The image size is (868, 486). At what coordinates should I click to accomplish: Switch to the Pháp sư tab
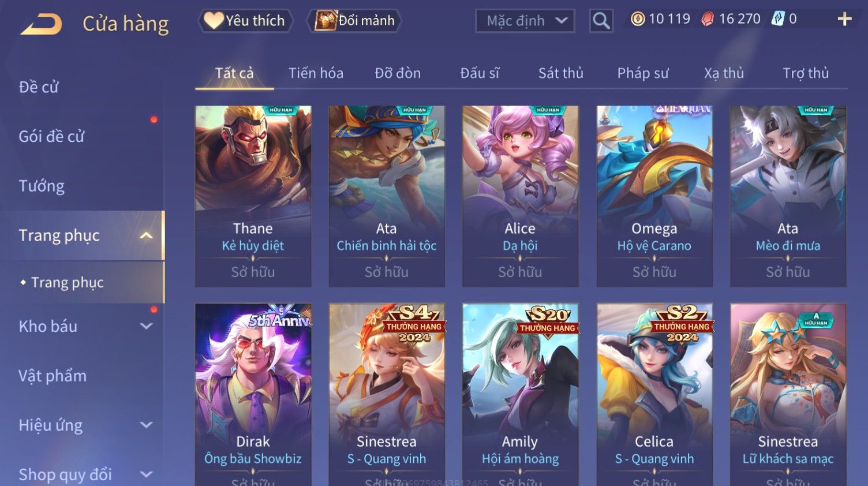(642, 73)
